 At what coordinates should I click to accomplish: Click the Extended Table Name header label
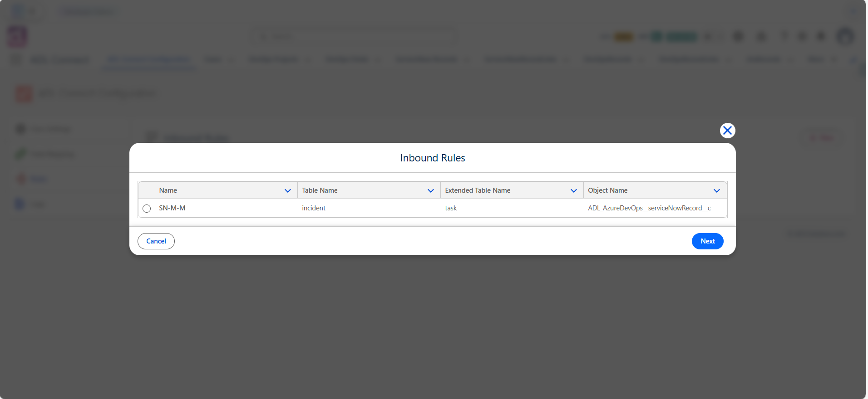(x=478, y=190)
